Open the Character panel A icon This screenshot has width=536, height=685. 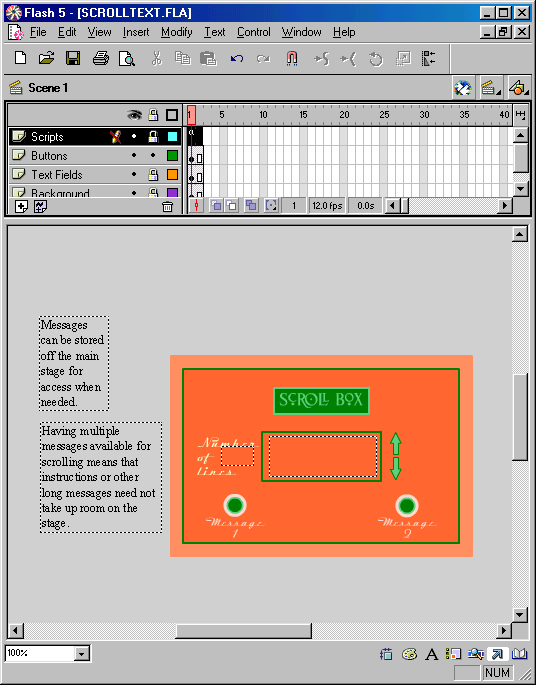coord(432,654)
